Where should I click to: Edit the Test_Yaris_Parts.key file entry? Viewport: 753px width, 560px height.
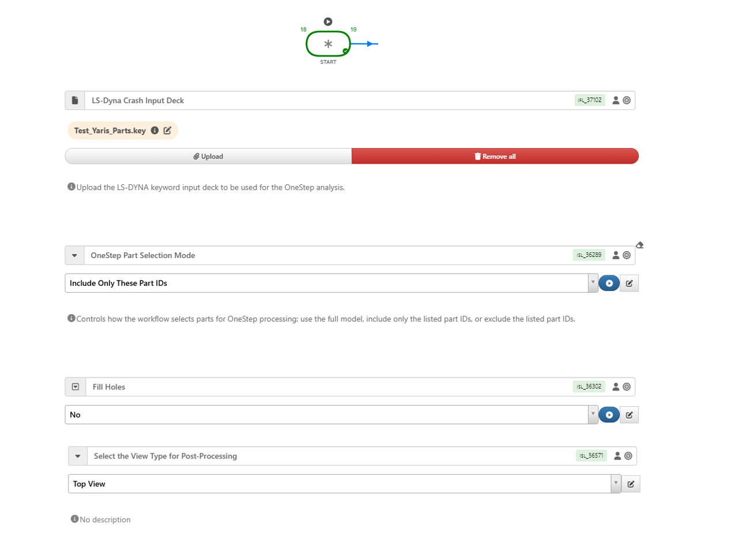coord(167,131)
